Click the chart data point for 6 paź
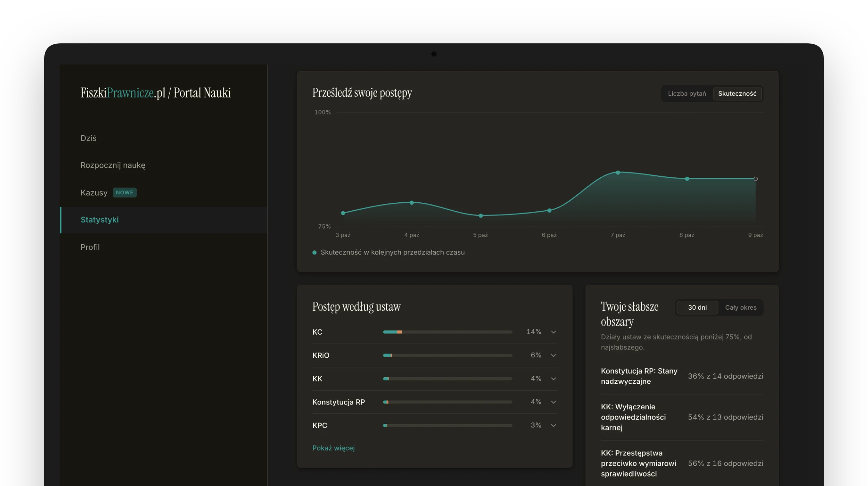 point(549,211)
